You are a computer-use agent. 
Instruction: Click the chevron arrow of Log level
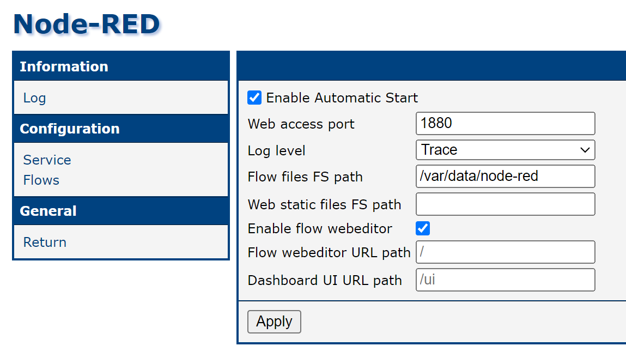[585, 150]
